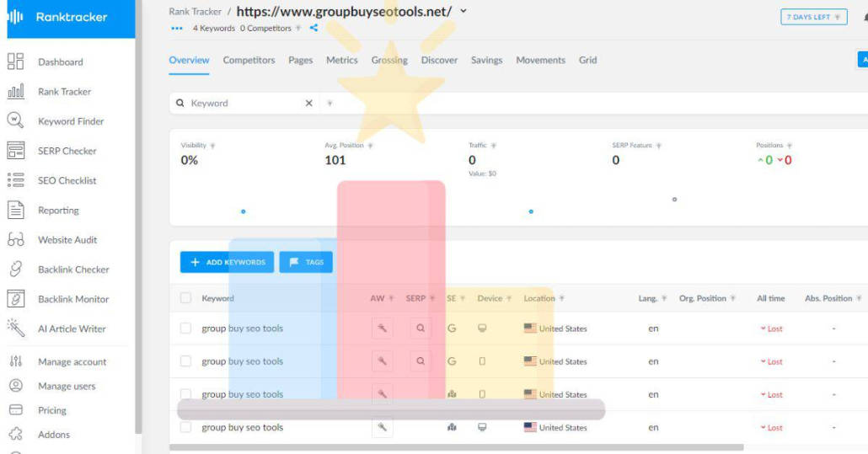This screenshot has height=454, width=868.
Task: Click wrench icon in Google mobile row
Action: 382,361
